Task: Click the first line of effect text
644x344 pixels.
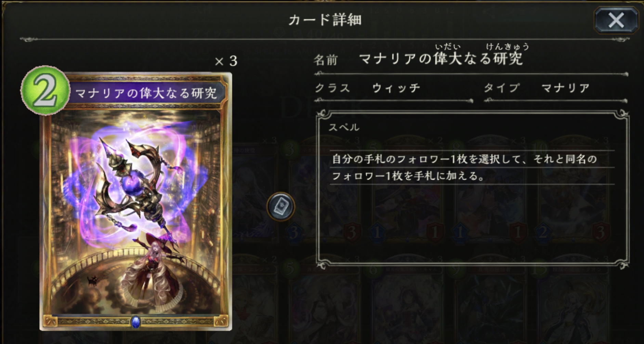Action: point(464,159)
